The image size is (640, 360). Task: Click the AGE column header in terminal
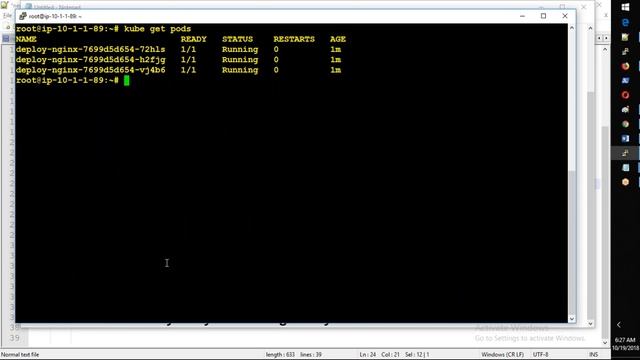click(x=338, y=39)
